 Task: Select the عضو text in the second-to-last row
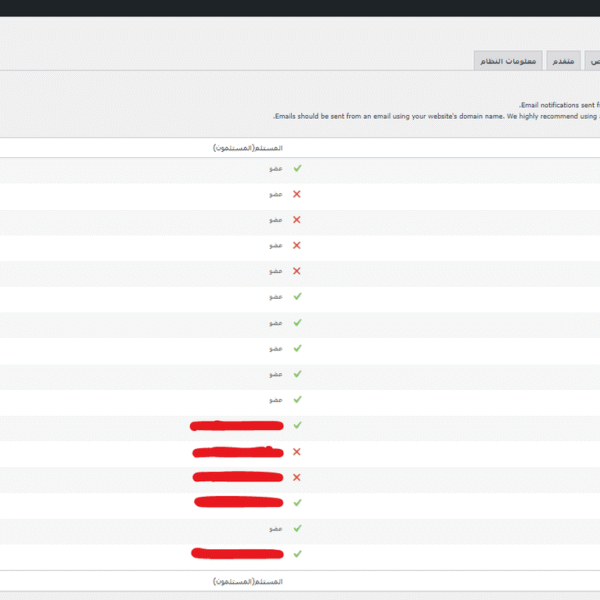pyautogui.click(x=276, y=529)
